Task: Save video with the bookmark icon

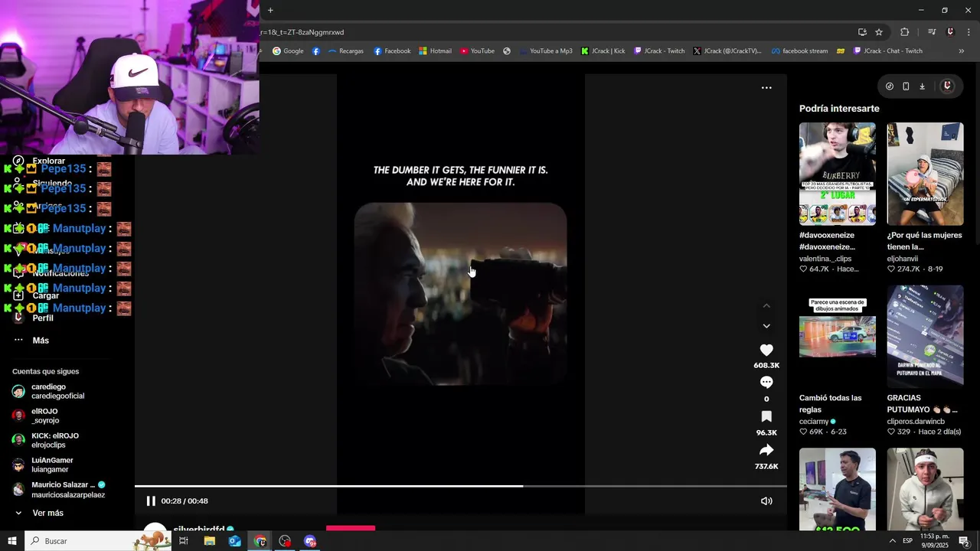Action: [x=766, y=416]
